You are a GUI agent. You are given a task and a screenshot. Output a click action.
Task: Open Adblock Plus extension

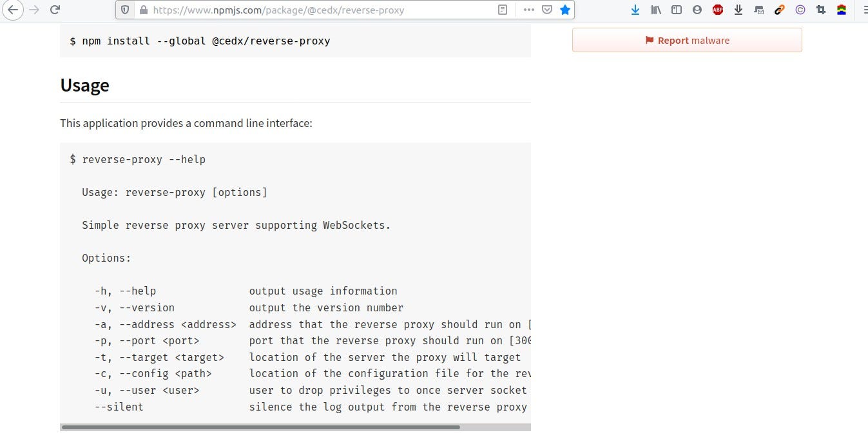tap(718, 10)
